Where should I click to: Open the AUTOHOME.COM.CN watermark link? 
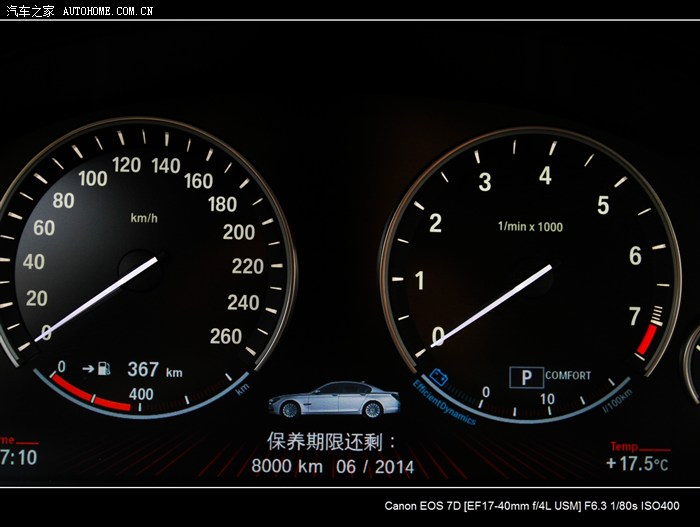[108, 11]
